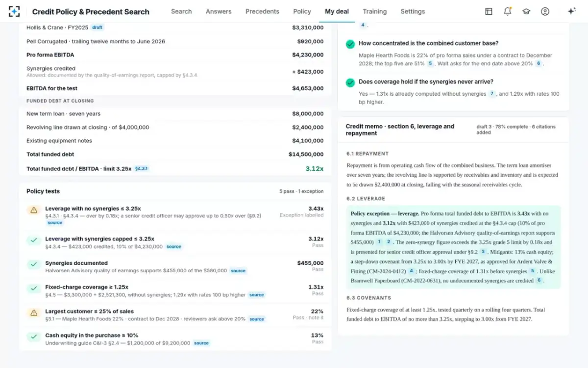Screen dimensions: 588x368
Task: Open source link for Largest customer test
Action: pos(257,319)
